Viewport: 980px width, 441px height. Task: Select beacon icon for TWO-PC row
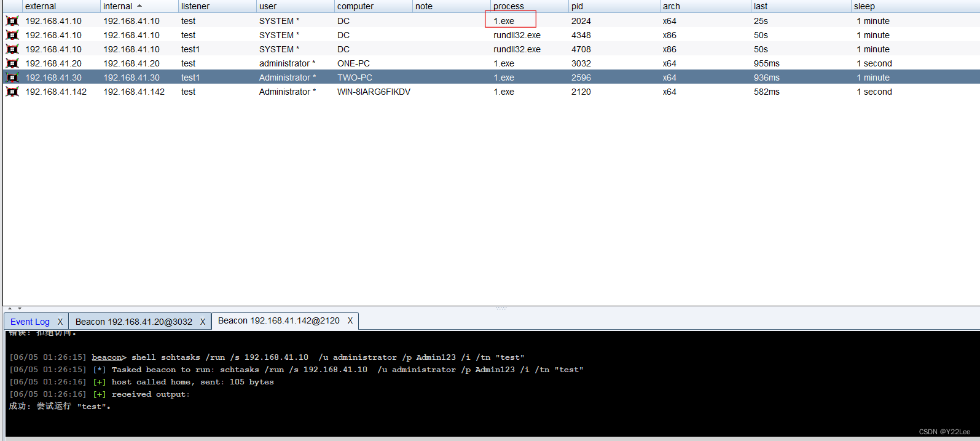(12, 77)
